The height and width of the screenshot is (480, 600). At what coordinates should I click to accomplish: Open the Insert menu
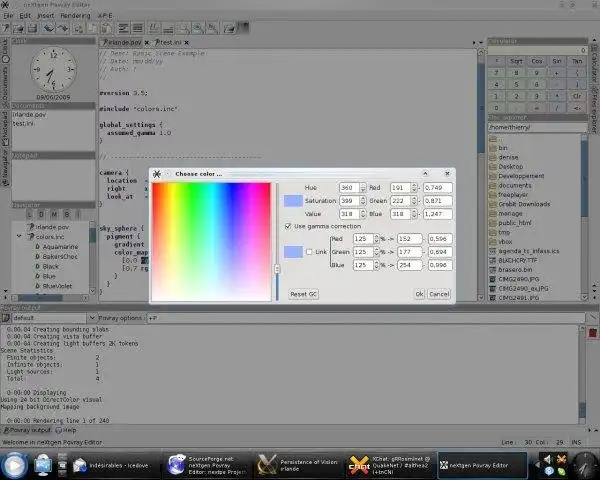point(46,16)
